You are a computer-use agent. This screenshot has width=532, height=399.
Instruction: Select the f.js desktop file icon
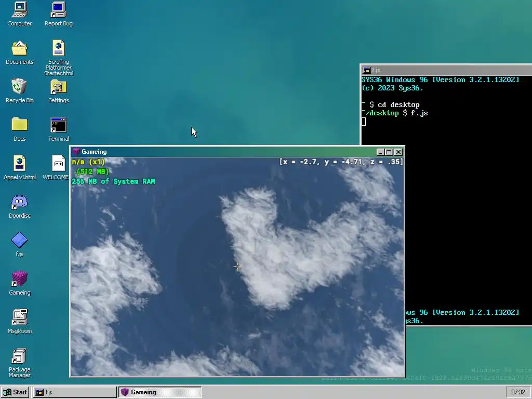[x=19, y=245]
